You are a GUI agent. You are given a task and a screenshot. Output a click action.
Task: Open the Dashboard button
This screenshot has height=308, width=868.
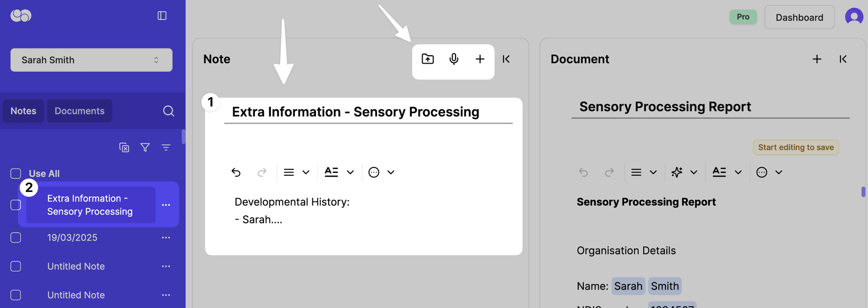coord(799,17)
